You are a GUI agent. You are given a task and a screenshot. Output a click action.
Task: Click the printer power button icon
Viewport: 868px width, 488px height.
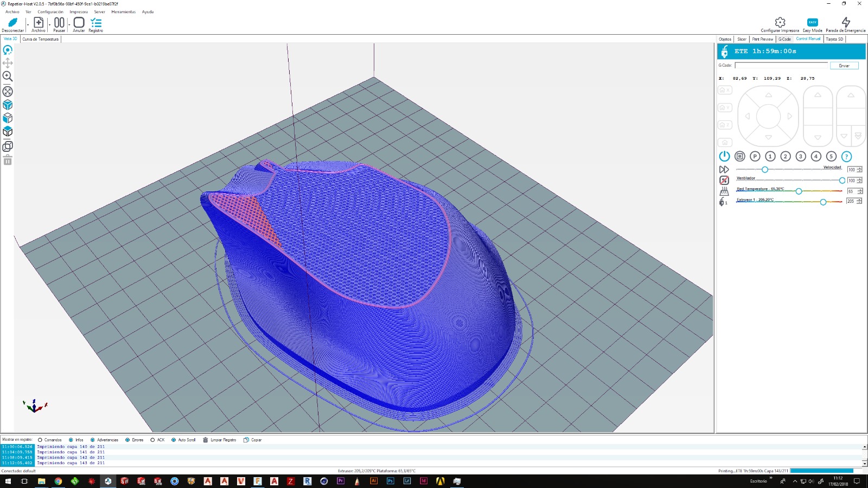click(724, 156)
